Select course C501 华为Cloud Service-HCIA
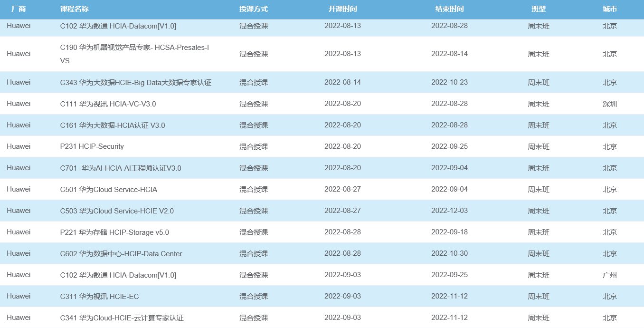This screenshot has height=328, width=644. 109,190
